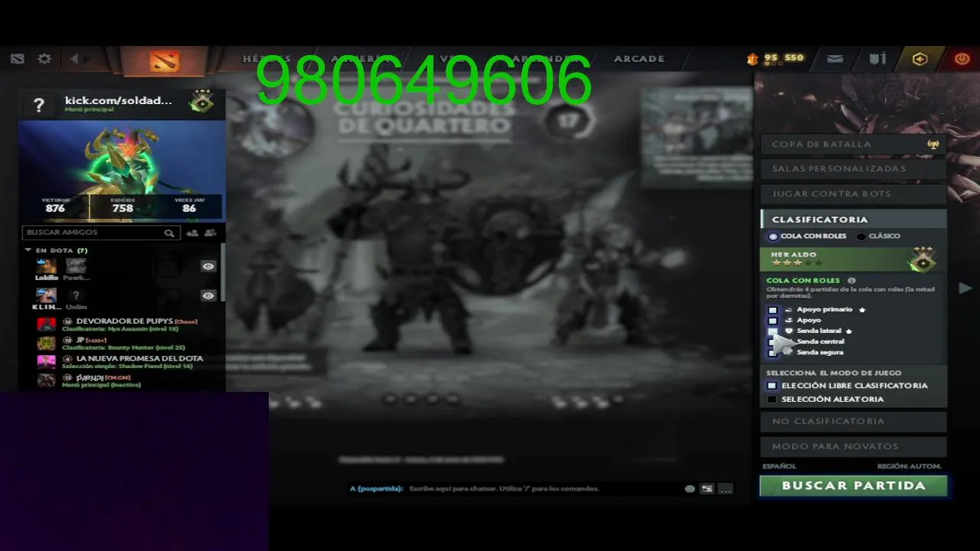Open the armory shield icon

coord(877,59)
